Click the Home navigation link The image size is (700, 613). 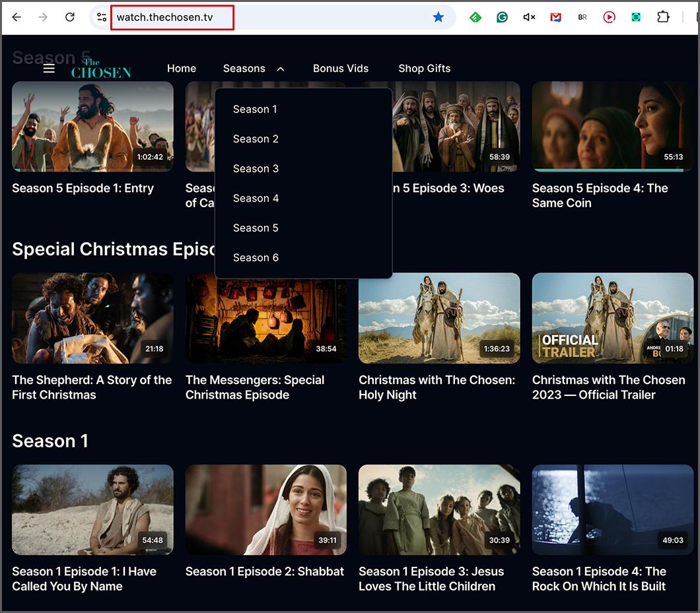tap(182, 69)
